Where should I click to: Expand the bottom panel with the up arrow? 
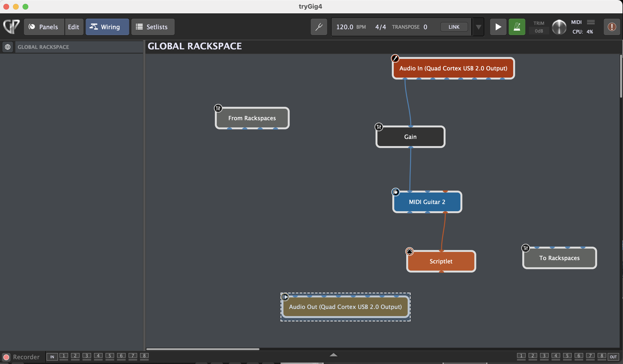coord(333,355)
